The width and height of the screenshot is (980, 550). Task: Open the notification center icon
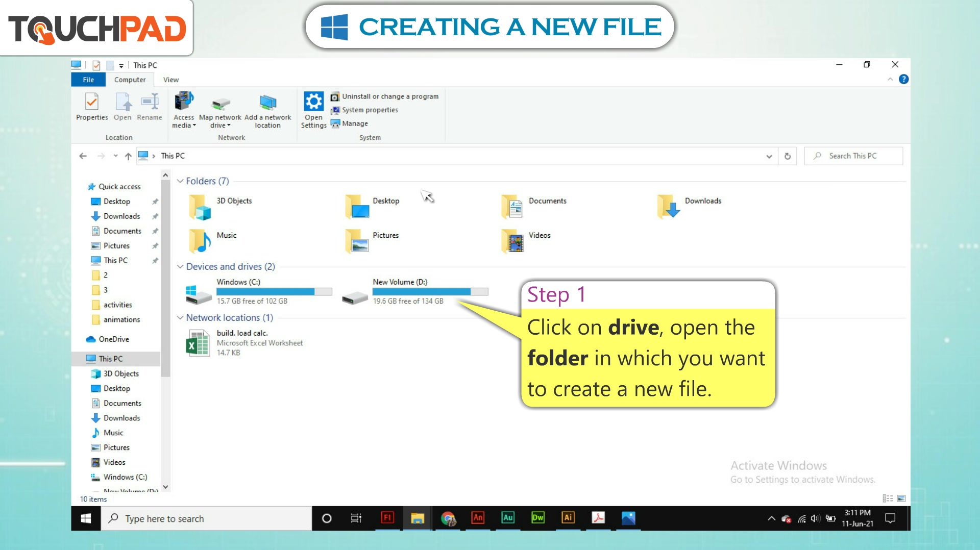[890, 519]
